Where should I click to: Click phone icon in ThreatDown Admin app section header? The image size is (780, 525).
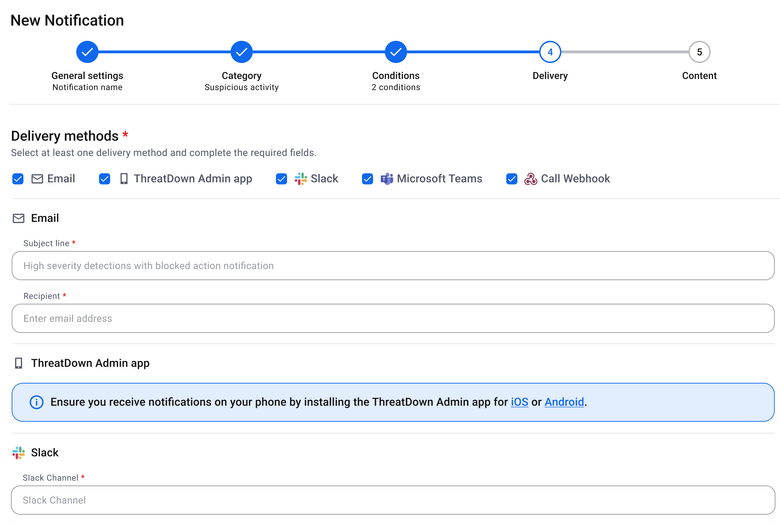(x=18, y=363)
